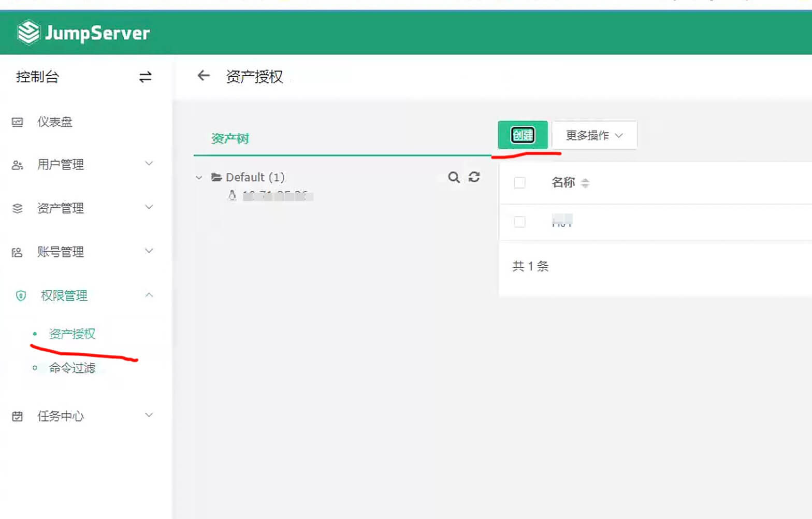
Task: Open the 更多操作 dropdown
Action: pos(594,136)
